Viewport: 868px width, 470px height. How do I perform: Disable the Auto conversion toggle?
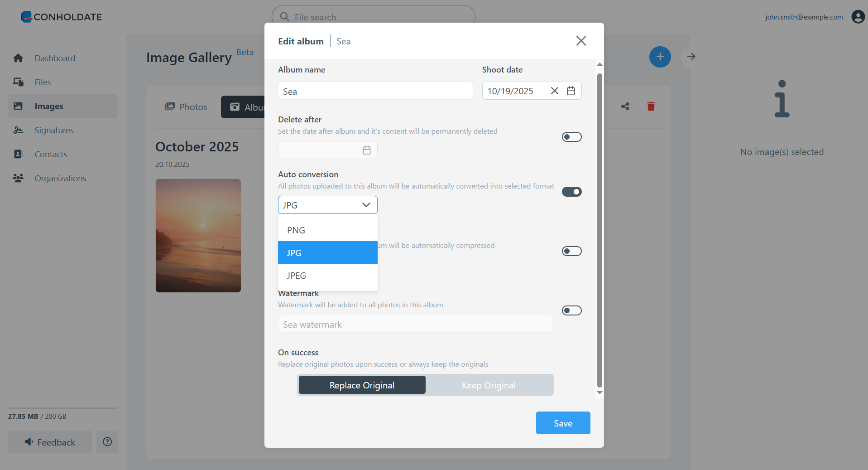coord(571,192)
